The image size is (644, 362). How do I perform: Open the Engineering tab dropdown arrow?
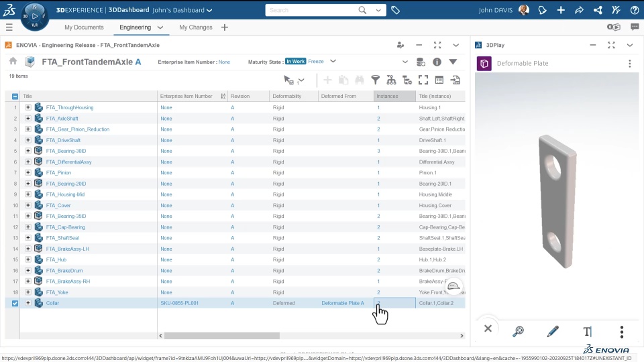click(x=160, y=27)
